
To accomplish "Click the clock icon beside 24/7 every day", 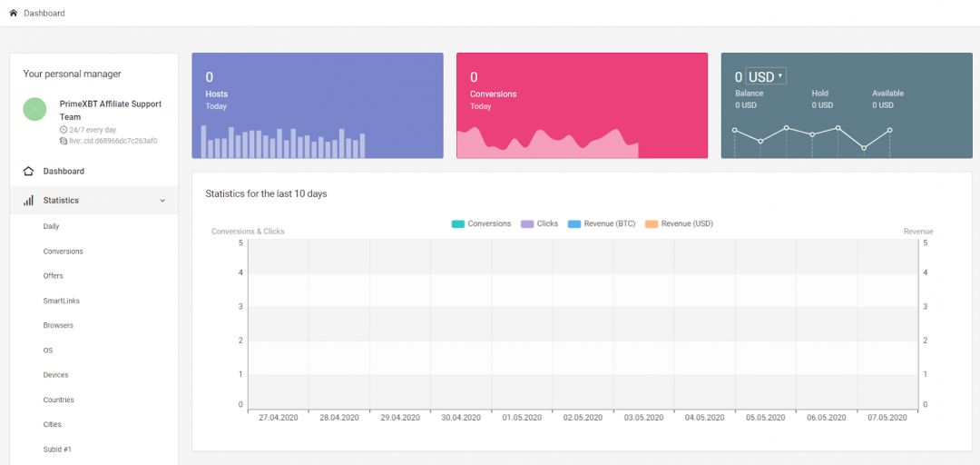I will coord(64,130).
